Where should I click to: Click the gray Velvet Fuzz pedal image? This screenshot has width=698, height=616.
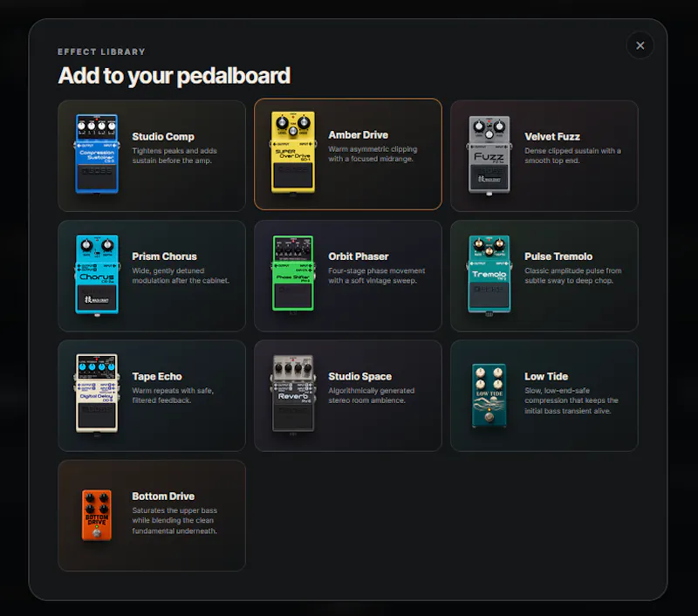(489, 155)
